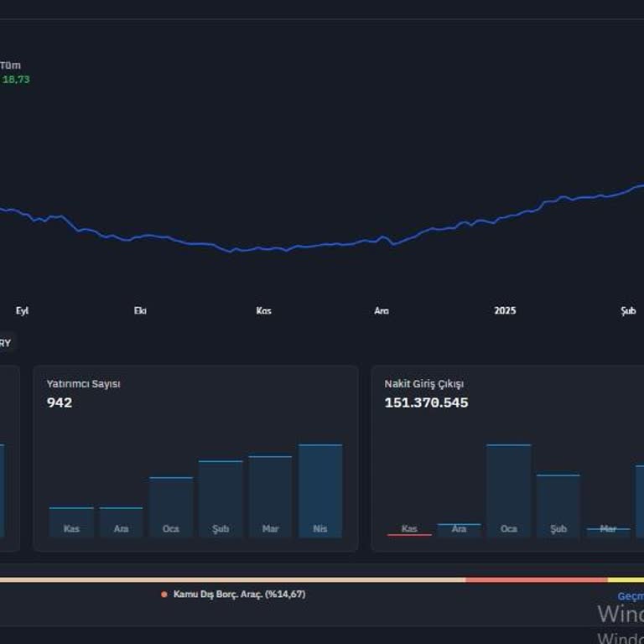This screenshot has height=644, width=644.
Task: Click the yellow segment of the allocation bar
Action: (626, 579)
